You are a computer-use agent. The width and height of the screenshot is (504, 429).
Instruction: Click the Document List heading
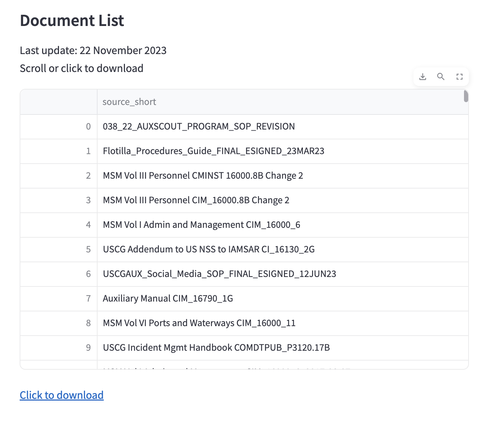pos(72,20)
